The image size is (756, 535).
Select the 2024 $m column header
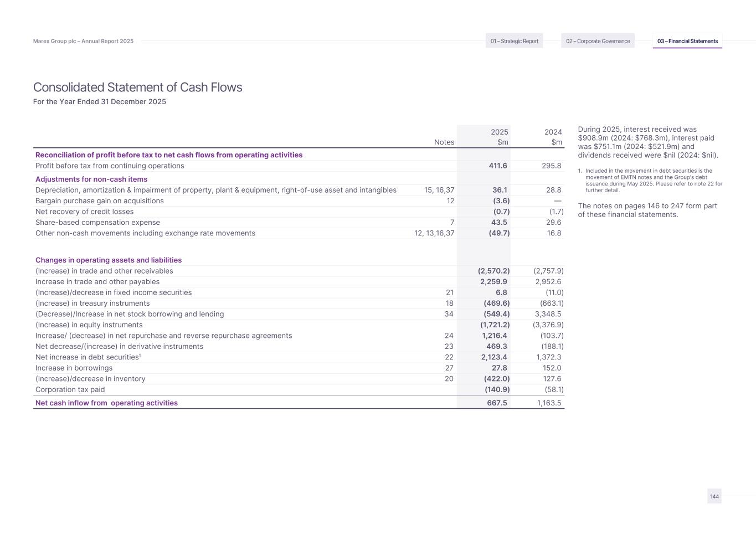[x=553, y=137]
